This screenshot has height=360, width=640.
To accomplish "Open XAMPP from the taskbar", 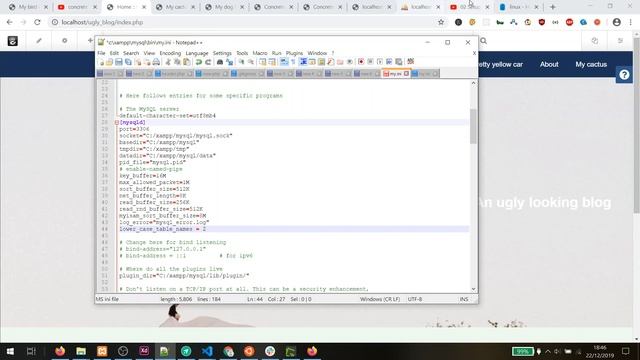I will click(x=102, y=351).
